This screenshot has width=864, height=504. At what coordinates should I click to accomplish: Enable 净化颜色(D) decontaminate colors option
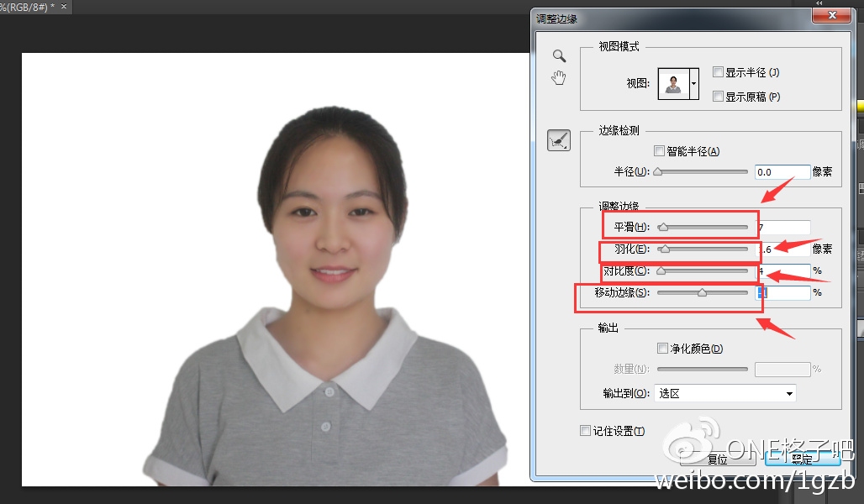click(x=662, y=348)
